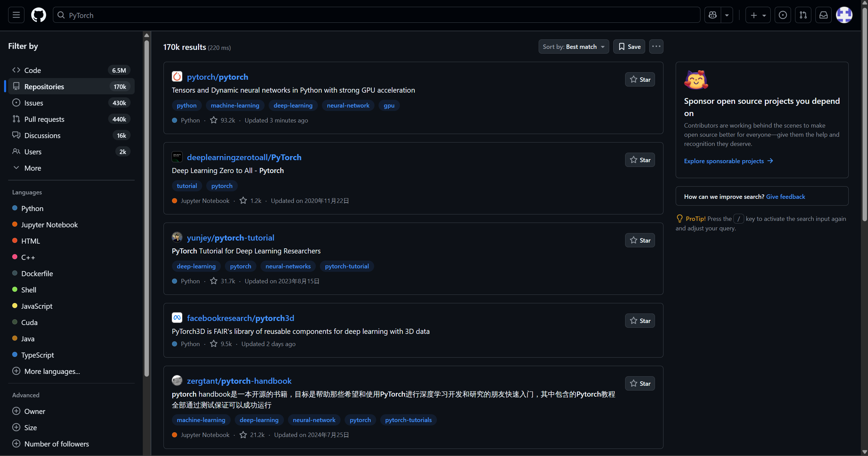Screen dimensions: 868x456
Task: Select the Issues filter
Action: point(34,103)
